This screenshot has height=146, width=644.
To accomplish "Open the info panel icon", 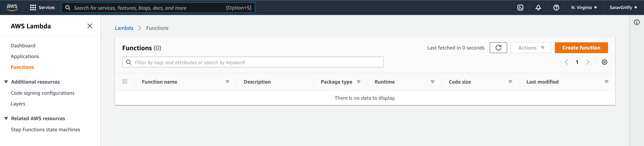I will click(636, 22).
